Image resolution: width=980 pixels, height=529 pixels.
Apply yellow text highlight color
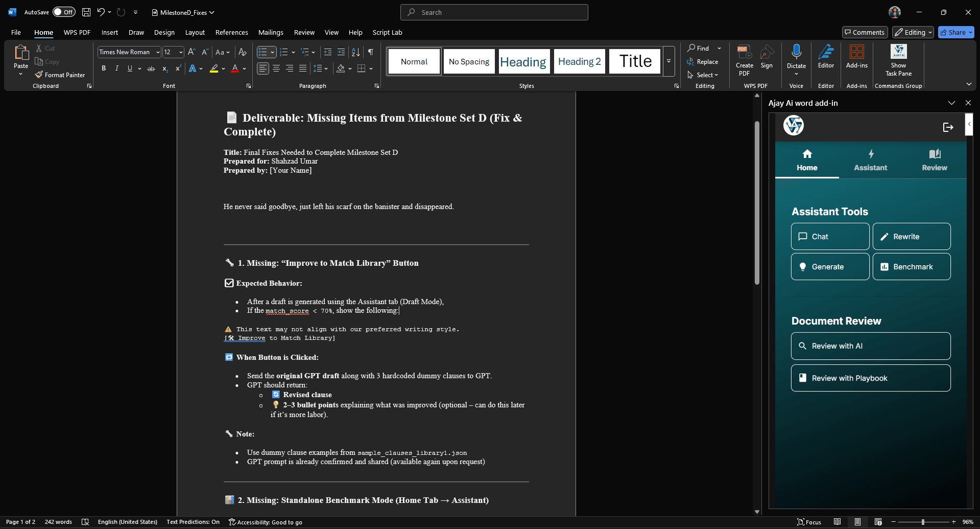click(x=214, y=68)
